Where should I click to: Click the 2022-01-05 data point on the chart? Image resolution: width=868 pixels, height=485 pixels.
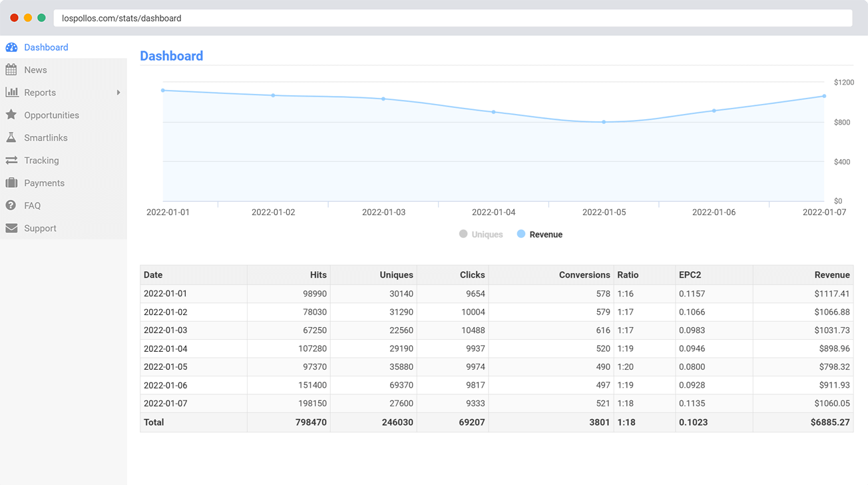pyautogui.click(x=604, y=121)
